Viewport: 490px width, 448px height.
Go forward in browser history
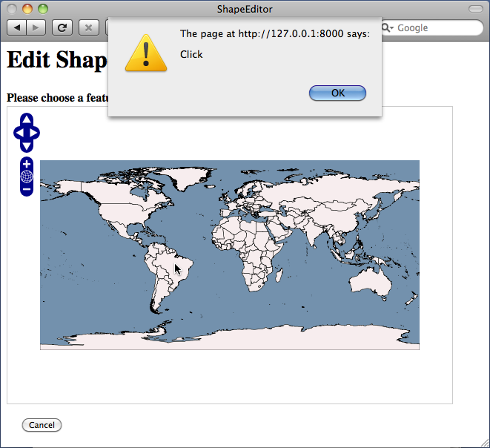[x=36, y=28]
